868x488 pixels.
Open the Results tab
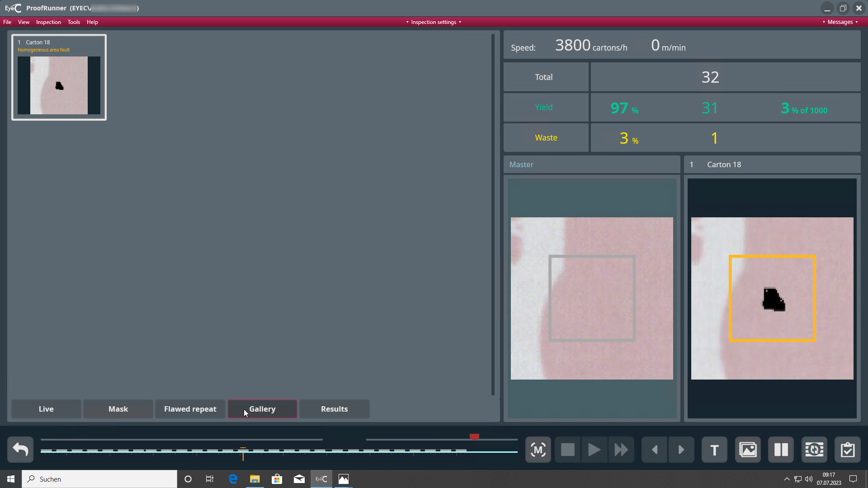(334, 409)
